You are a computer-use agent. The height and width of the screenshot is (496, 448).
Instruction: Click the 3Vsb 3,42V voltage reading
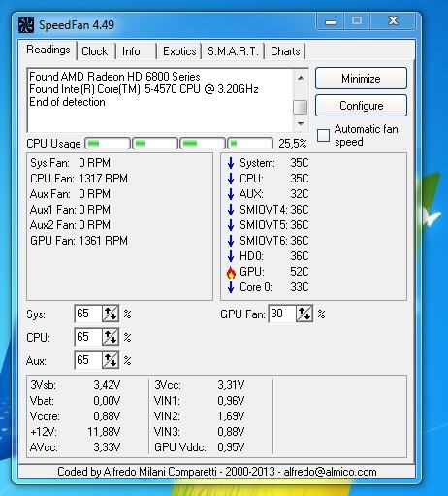tap(75, 385)
